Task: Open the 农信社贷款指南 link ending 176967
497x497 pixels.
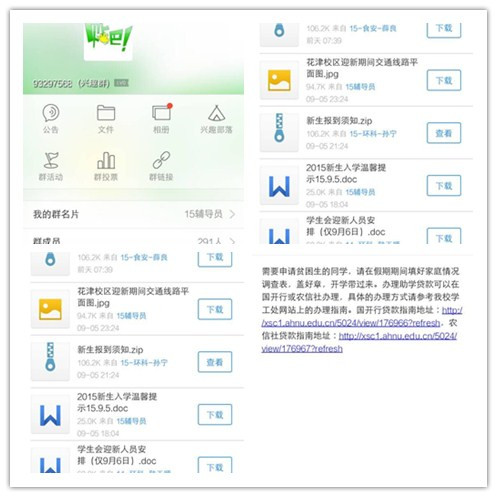Action: 359,342
